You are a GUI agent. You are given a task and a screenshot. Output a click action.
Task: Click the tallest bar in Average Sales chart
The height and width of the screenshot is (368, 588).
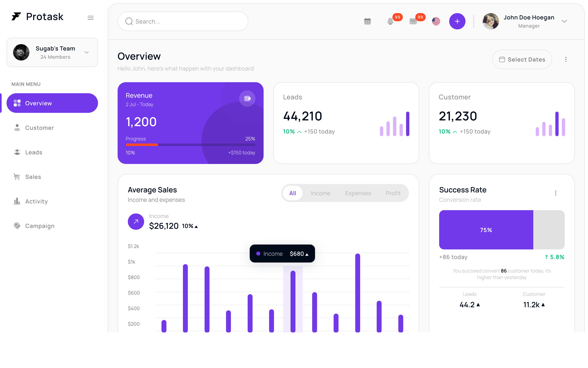click(x=357, y=293)
